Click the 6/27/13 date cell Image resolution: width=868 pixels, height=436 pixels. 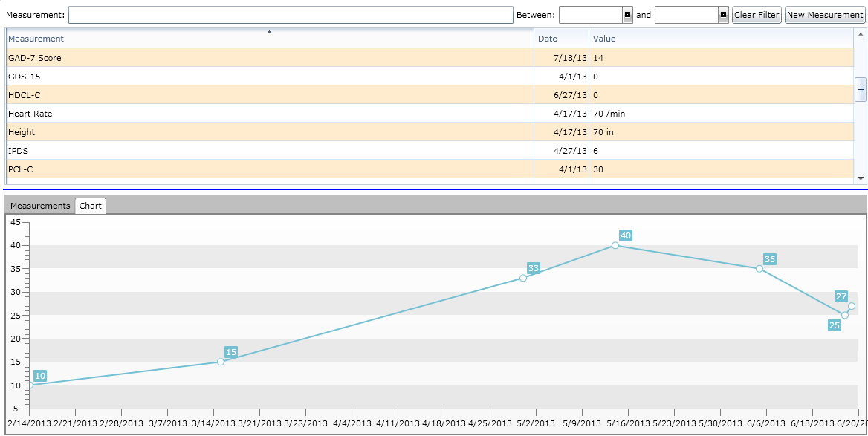pos(561,94)
